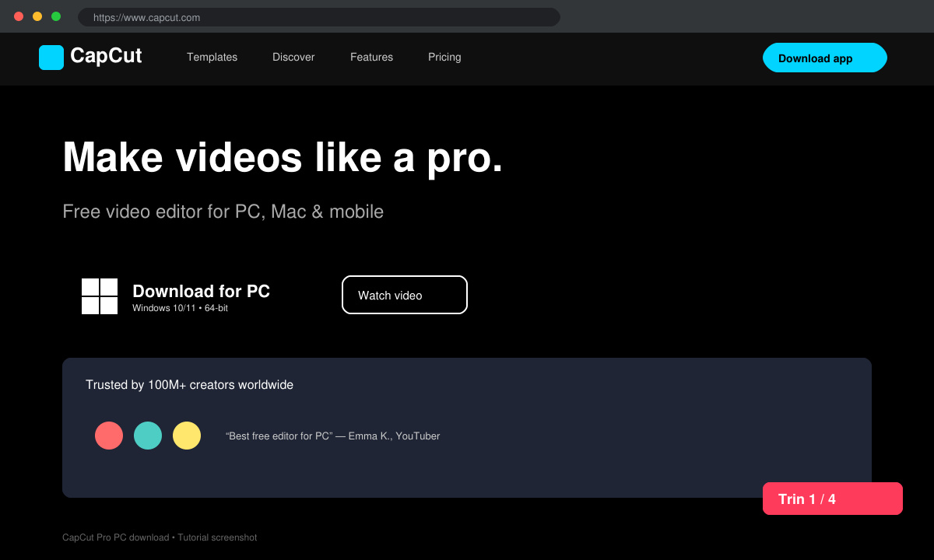Select the yellow creator avatar circle

tap(187, 436)
